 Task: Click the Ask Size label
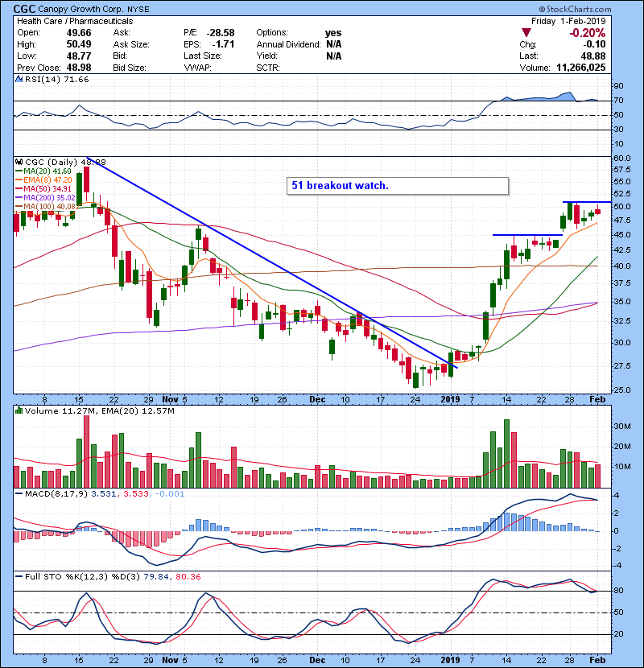click(131, 44)
